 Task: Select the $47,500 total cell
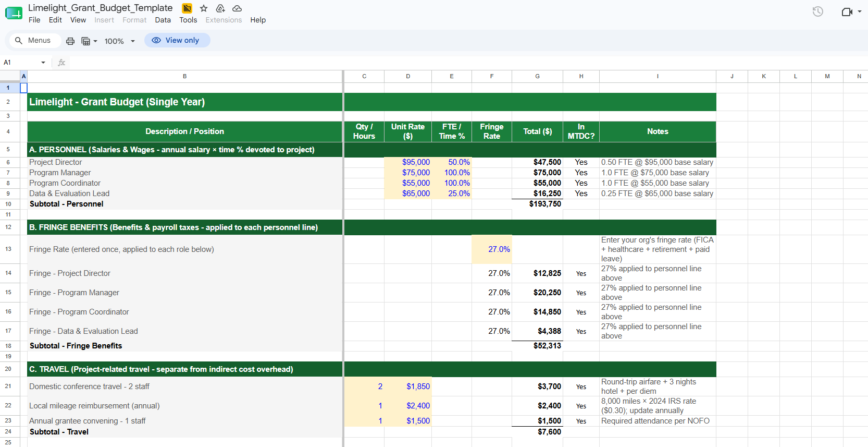click(x=537, y=162)
